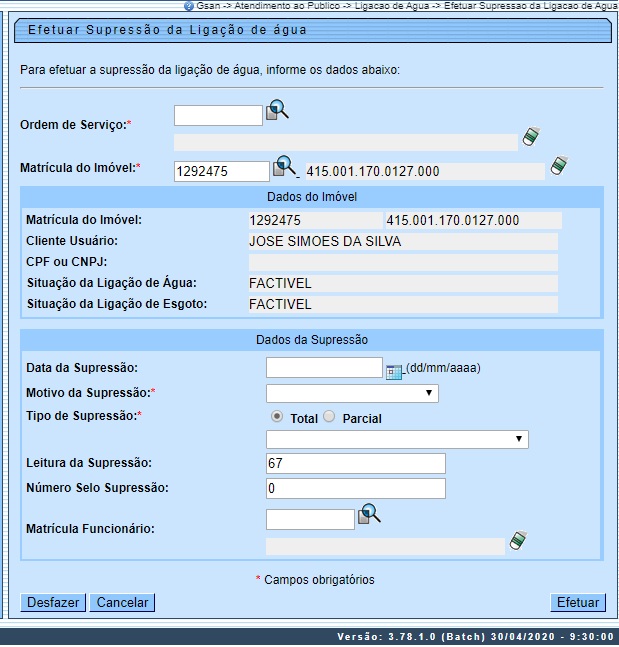Image resolution: width=619 pixels, height=647 pixels.
Task: Select FACTIVEL in Situação da Ligação de Água
Action: point(280,283)
